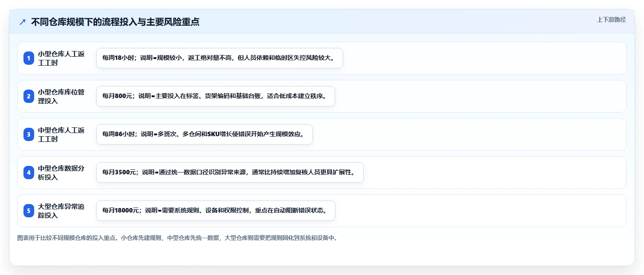Click the 每月3500元 description box

click(230, 173)
